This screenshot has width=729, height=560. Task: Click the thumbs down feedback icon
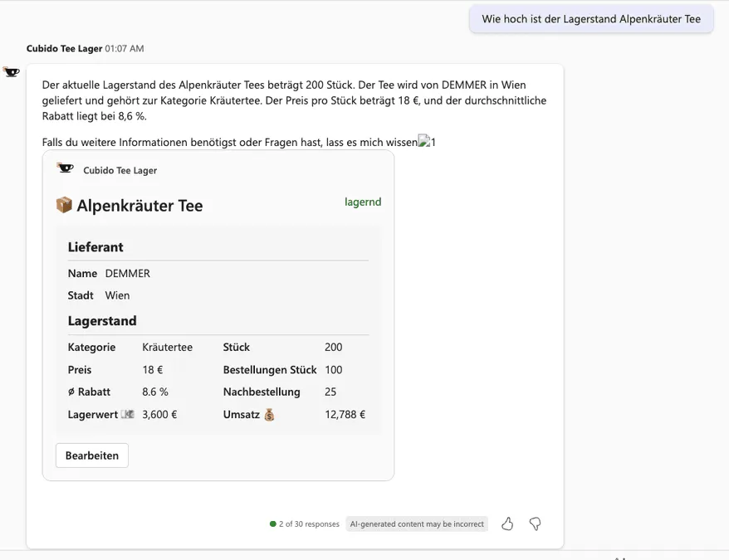(x=535, y=523)
